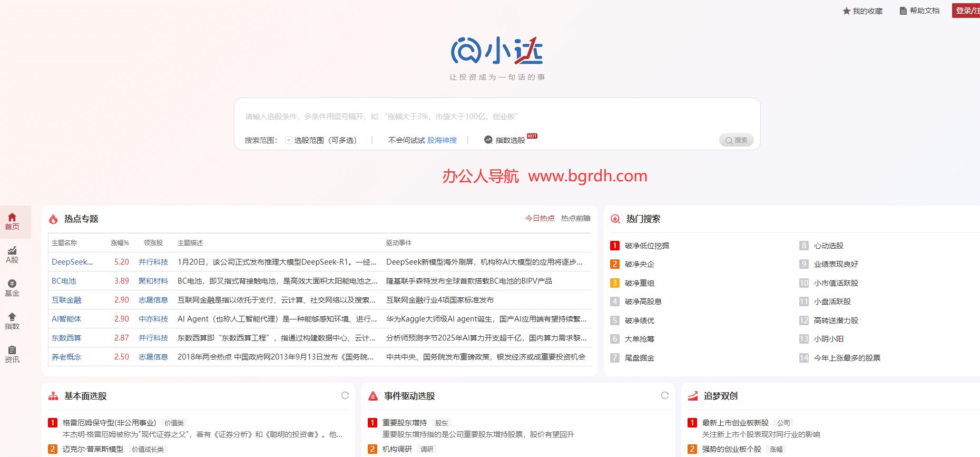Select hot search 破净低位挖掘
Image resolution: width=980 pixels, height=457 pixels.
point(647,246)
